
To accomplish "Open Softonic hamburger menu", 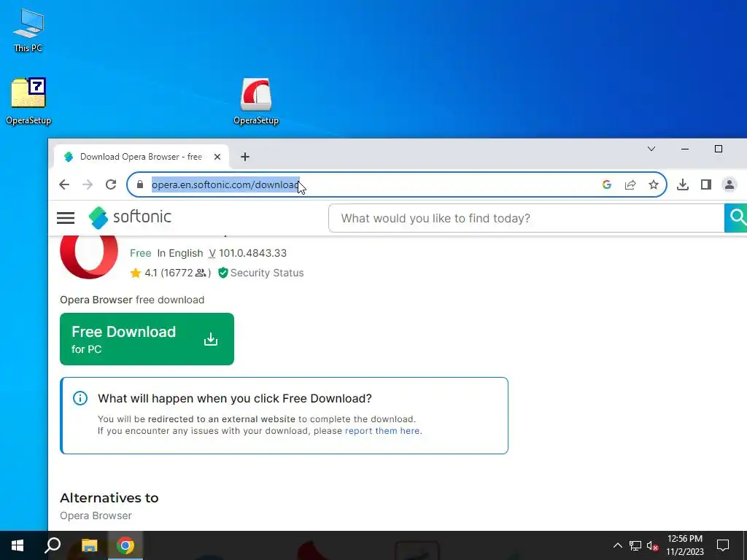I will 66,218.
